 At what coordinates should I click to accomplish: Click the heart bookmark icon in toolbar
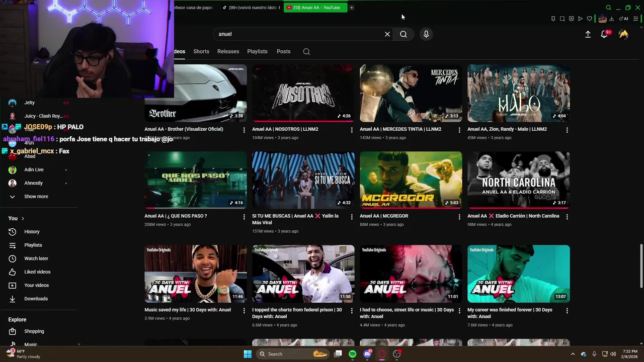(589, 19)
